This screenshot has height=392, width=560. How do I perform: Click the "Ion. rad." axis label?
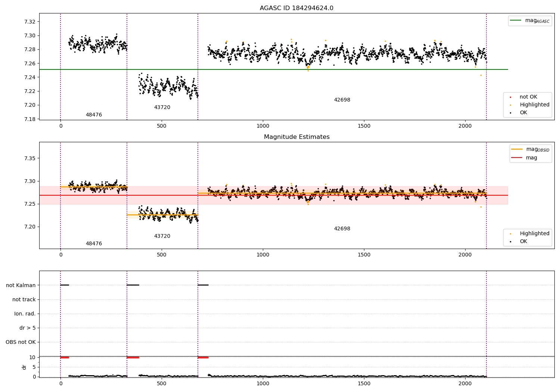point(25,314)
